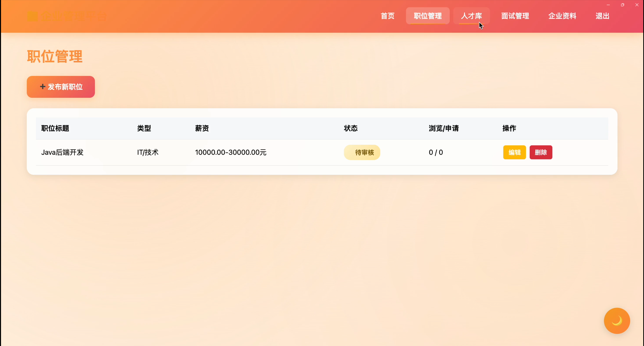Log out via 退出 link
This screenshot has height=346, width=644.
(602, 16)
